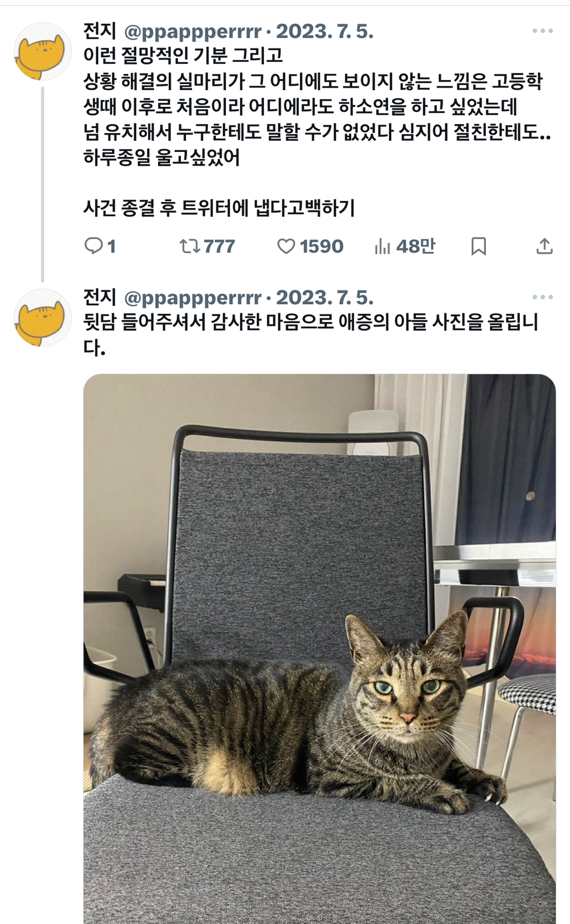Click display name 전지 on first tweet
Screen dimensions: 570x924
100,31
